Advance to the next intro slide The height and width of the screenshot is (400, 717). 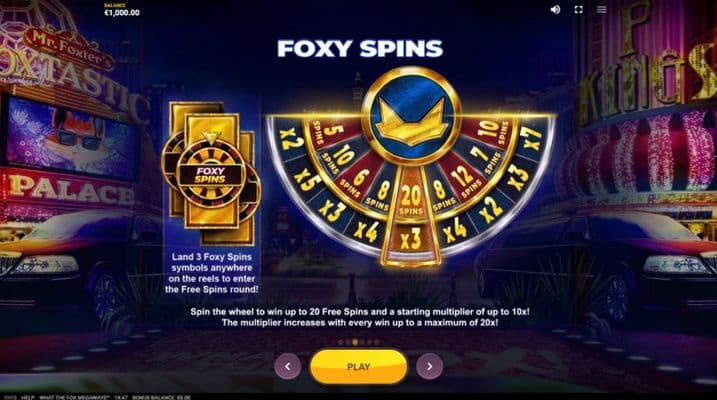point(429,366)
